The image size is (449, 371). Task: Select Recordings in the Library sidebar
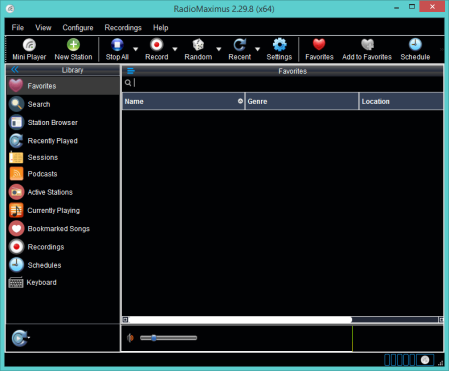(63, 247)
